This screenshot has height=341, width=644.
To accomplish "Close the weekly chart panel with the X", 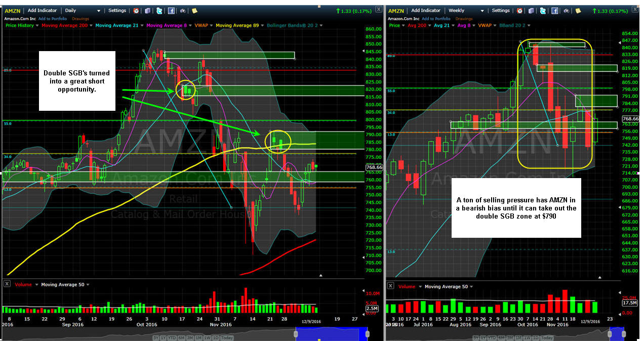I will [x=635, y=10].
